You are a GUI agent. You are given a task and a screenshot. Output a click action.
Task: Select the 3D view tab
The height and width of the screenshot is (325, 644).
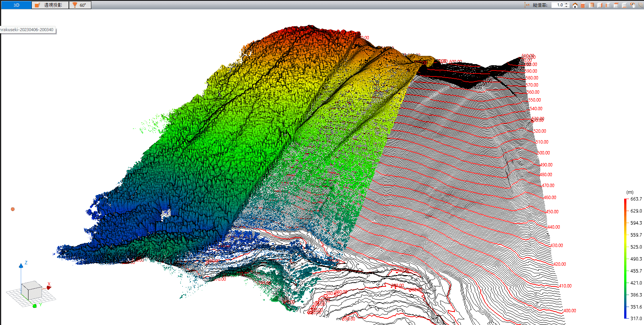pyautogui.click(x=16, y=5)
